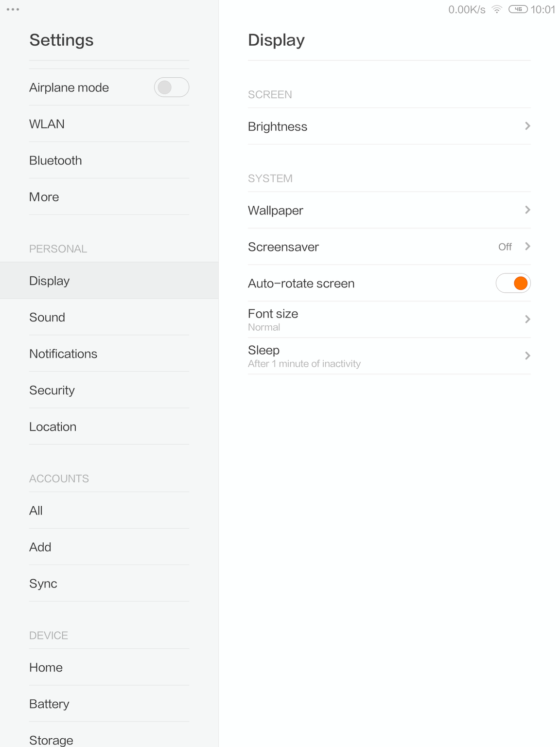Tap More under wireless settings
The height and width of the screenshot is (747, 560).
tap(44, 197)
